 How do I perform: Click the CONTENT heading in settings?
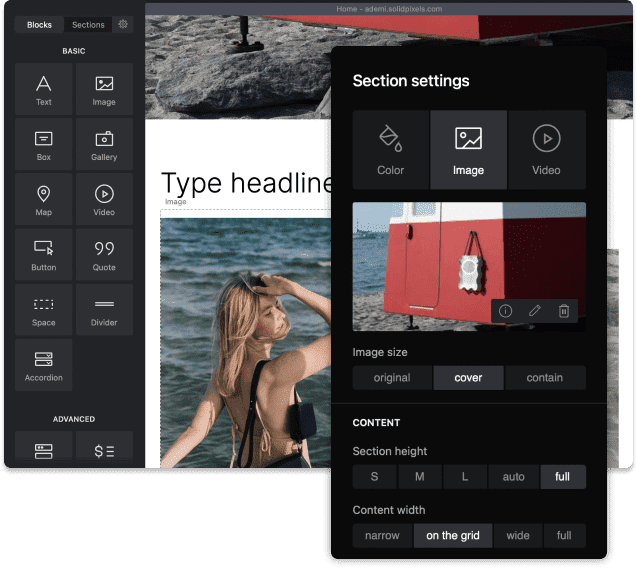point(376,423)
